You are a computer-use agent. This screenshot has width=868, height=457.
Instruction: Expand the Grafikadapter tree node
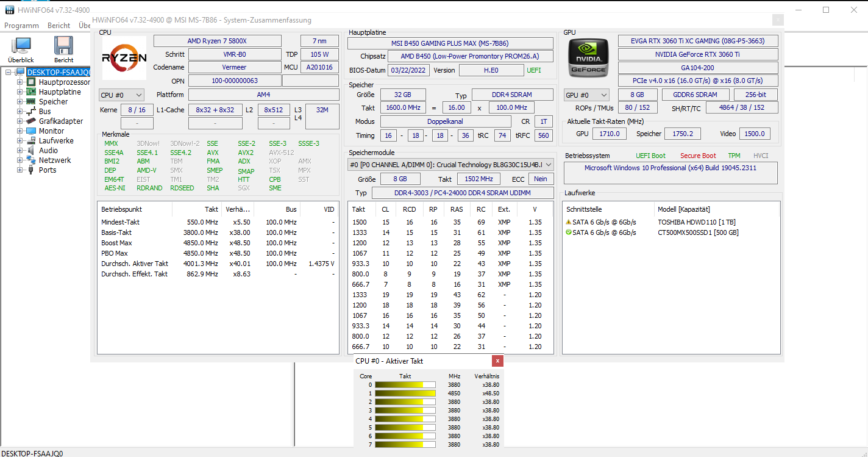tap(20, 121)
